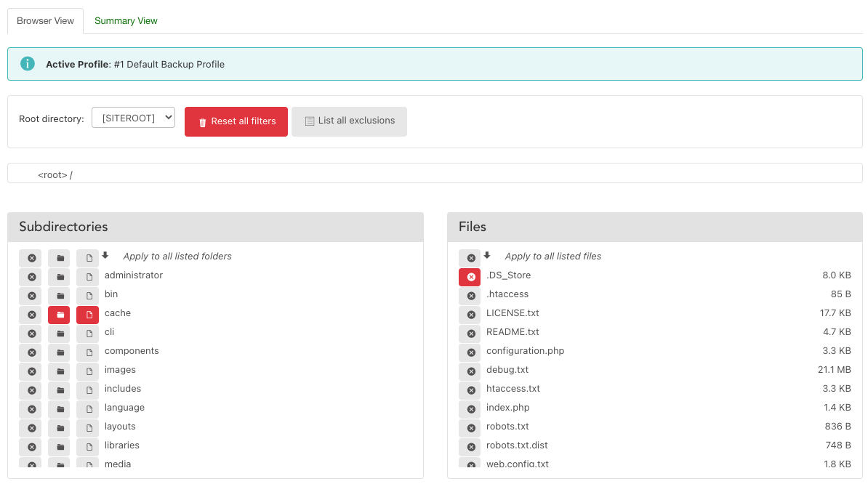
Task: Disable red skip-subdirectories filter on cache
Action: point(60,315)
